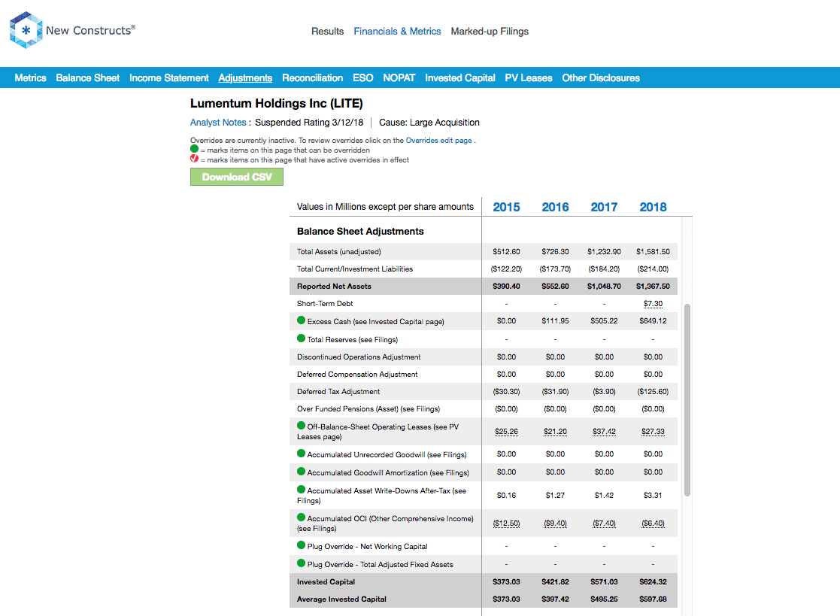840x616 pixels.
Task: Open the Results top navigation item
Action: (327, 31)
